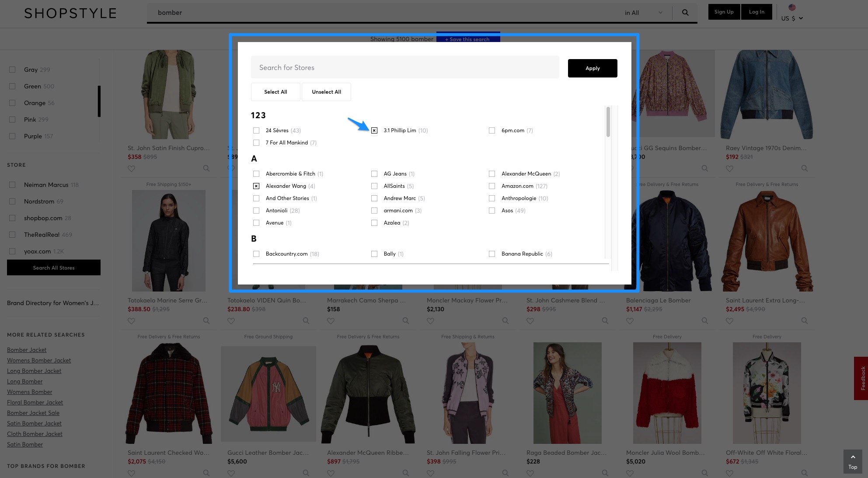This screenshot has width=868, height=478.
Task: Open the Raga Beaded Bomber Jacket thumbnail
Action: (567, 393)
